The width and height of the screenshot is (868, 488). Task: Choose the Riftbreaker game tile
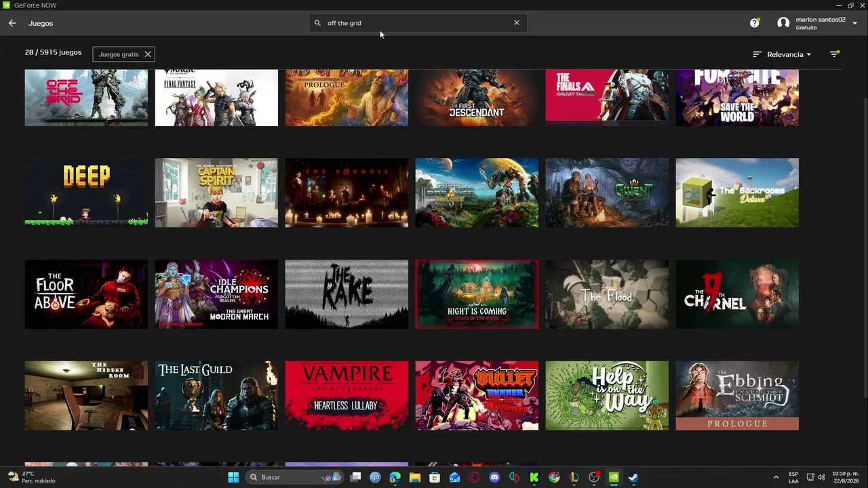(477, 193)
